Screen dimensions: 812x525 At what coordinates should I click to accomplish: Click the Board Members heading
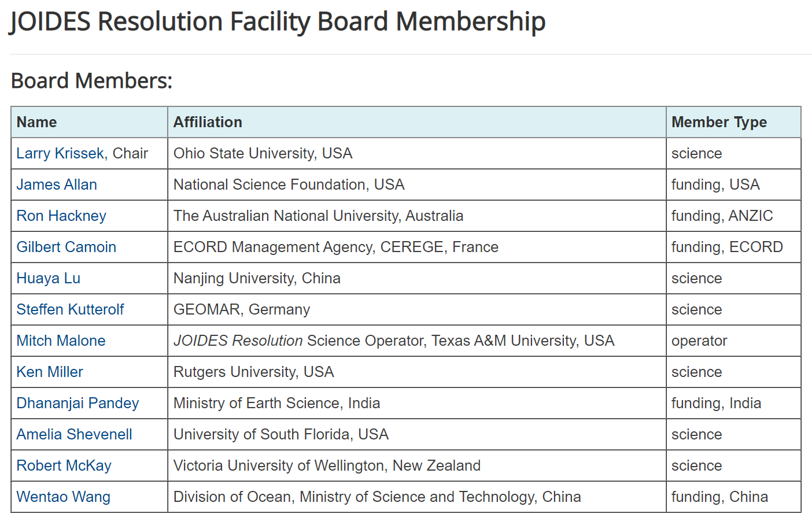(91, 80)
